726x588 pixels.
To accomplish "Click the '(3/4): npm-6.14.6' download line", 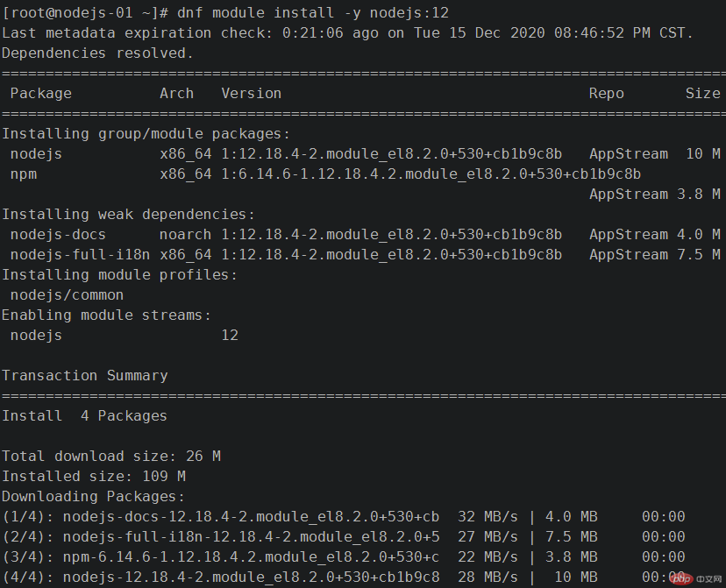I will point(344,557).
